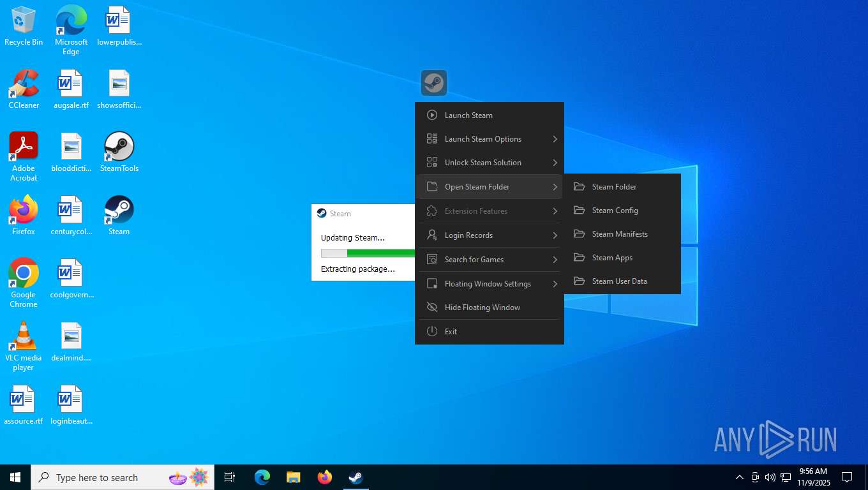Open the Windows Start menu
The width and height of the screenshot is (868, 490).
(15, 477)
